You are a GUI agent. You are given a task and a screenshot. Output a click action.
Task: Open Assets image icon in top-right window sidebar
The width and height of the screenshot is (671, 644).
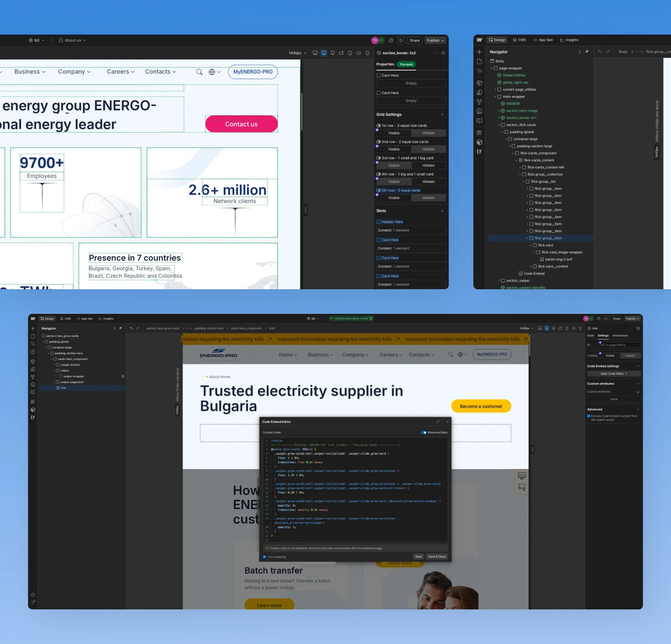tap(479, 111)
